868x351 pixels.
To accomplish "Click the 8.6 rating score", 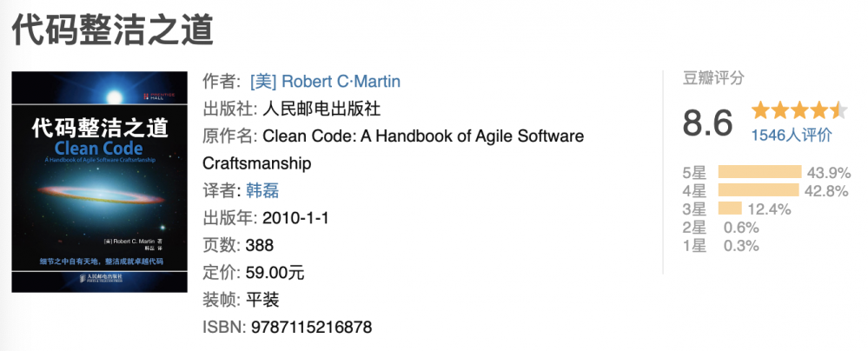I will click(708, 123).
